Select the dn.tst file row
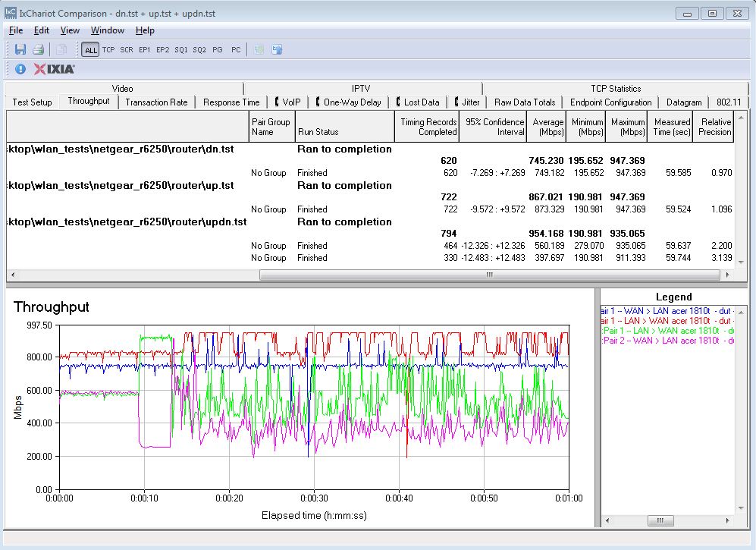 coord(370,149)
